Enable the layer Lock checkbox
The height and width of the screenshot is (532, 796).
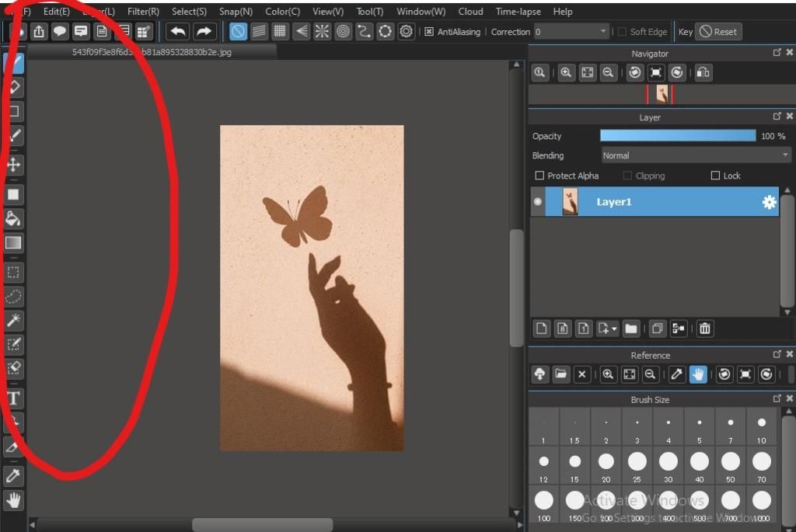[x=715, y=176]
